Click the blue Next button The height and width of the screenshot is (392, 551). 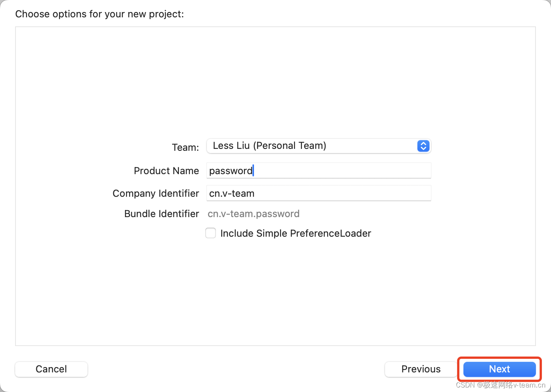499,369
